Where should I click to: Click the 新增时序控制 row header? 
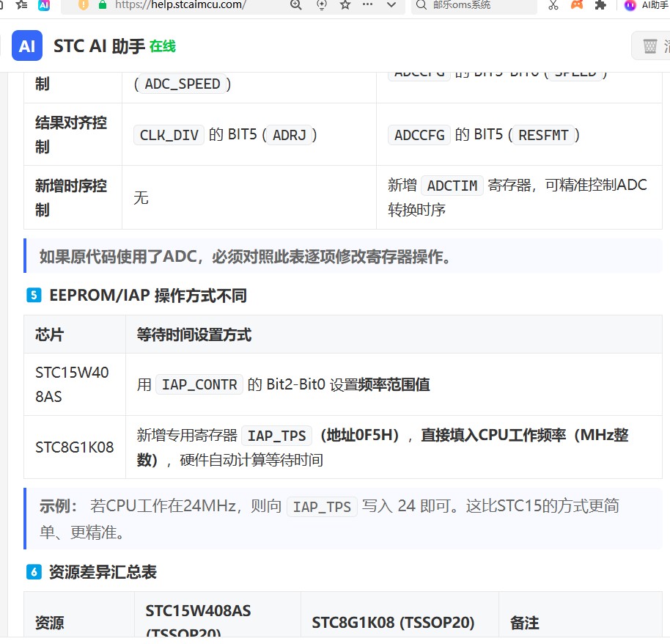pos(71,197)
